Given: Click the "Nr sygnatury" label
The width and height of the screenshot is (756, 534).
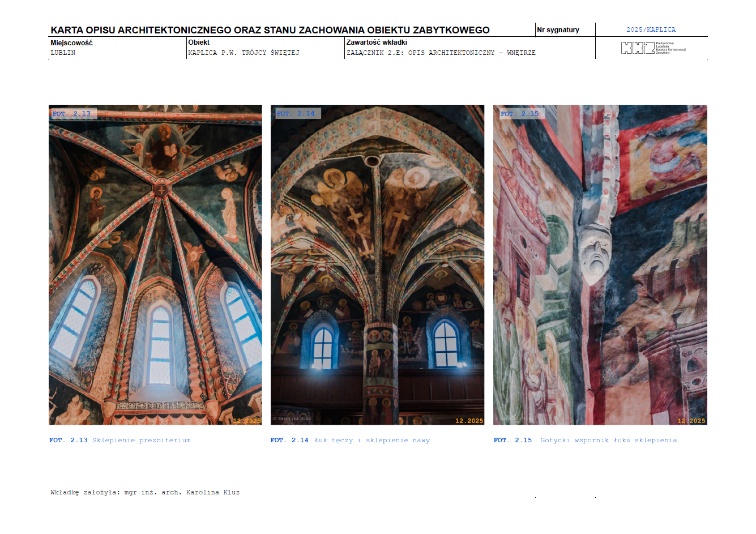Looking at the screenshot, I should (558, 30).
